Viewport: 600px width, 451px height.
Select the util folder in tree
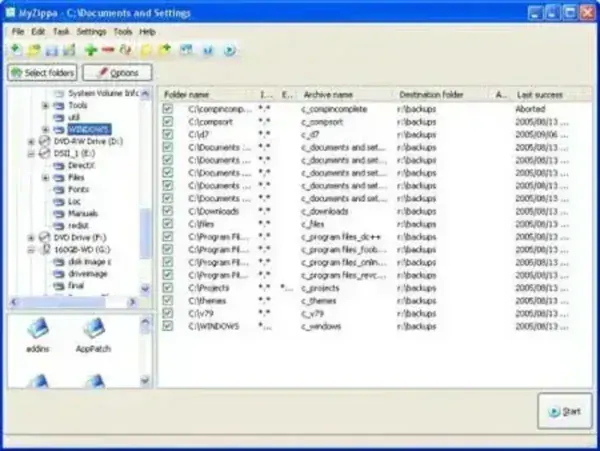73,117
